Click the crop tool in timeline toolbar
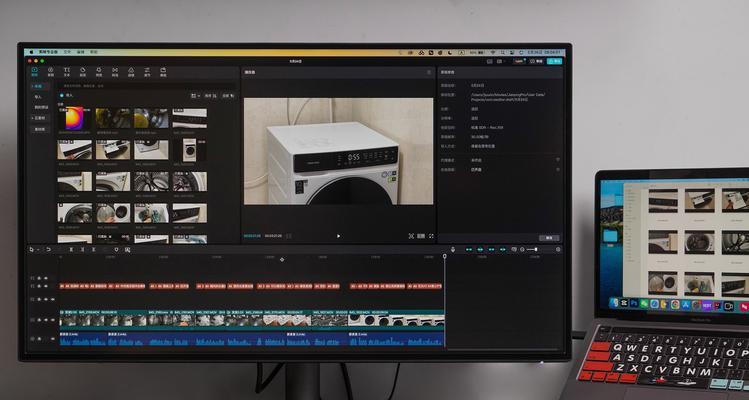 pos(128,249)
